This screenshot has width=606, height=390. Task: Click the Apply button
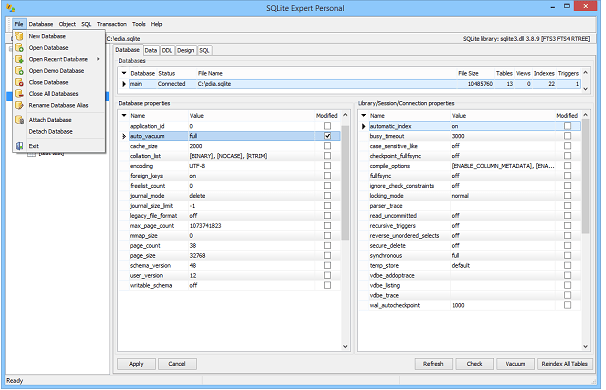(x=136, y=364)
